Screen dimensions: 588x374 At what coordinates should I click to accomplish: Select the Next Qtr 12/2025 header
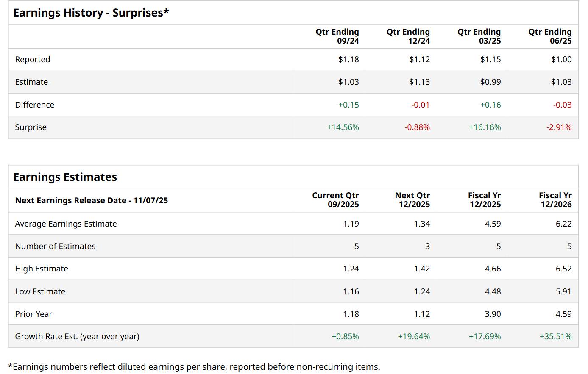(412, 200)
